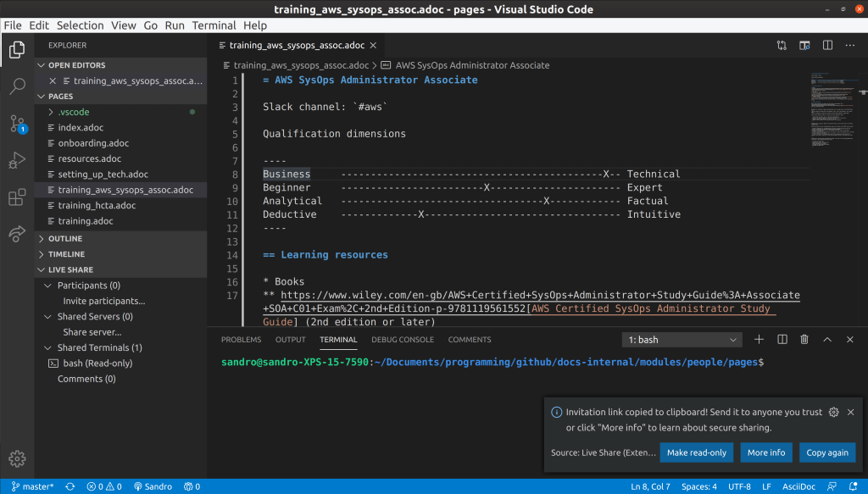Click the Sandro Live Share status item
The width and height of the screenshot is (868, 494).
point(153,487)
